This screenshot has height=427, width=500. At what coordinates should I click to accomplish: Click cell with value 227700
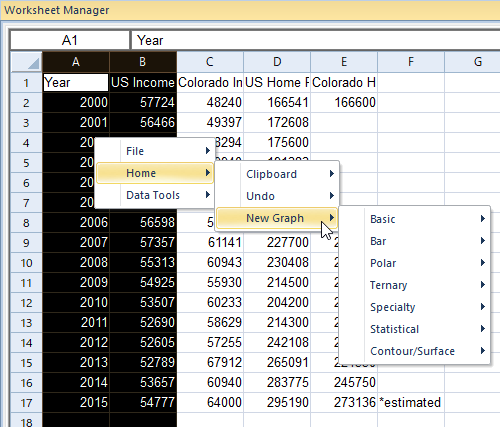tap(277, 242)
